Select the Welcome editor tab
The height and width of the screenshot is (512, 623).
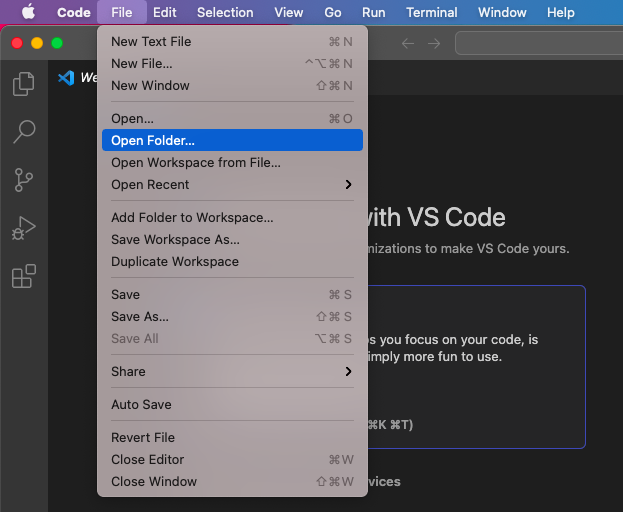click(x=80, y=78)
